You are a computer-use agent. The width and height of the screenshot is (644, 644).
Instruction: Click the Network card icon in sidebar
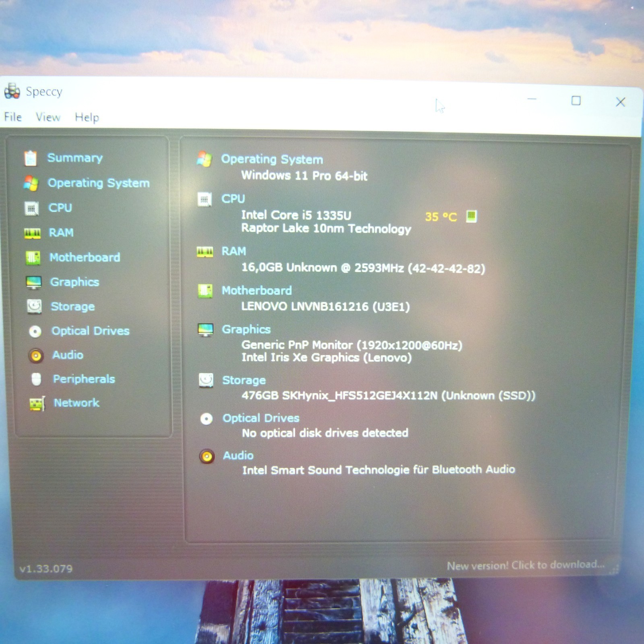(37, 403)
